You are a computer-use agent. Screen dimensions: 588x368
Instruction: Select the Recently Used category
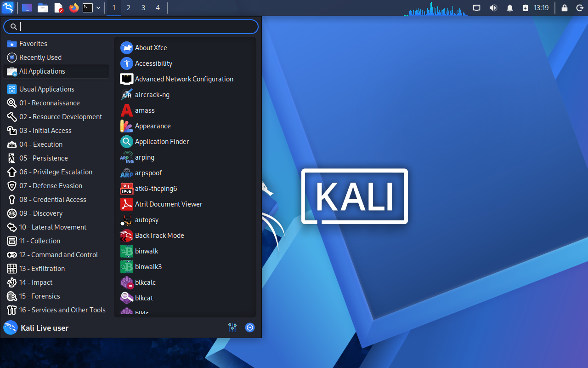point(56,57)
